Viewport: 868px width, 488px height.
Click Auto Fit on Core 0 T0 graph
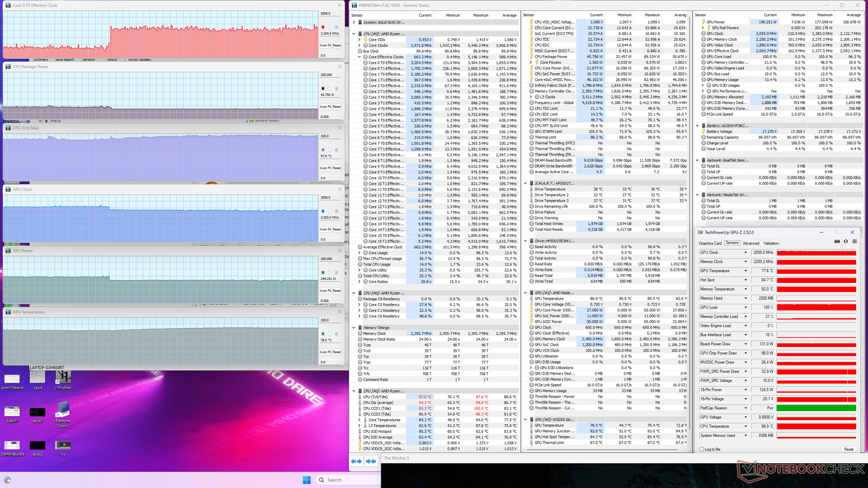point(325,45)
